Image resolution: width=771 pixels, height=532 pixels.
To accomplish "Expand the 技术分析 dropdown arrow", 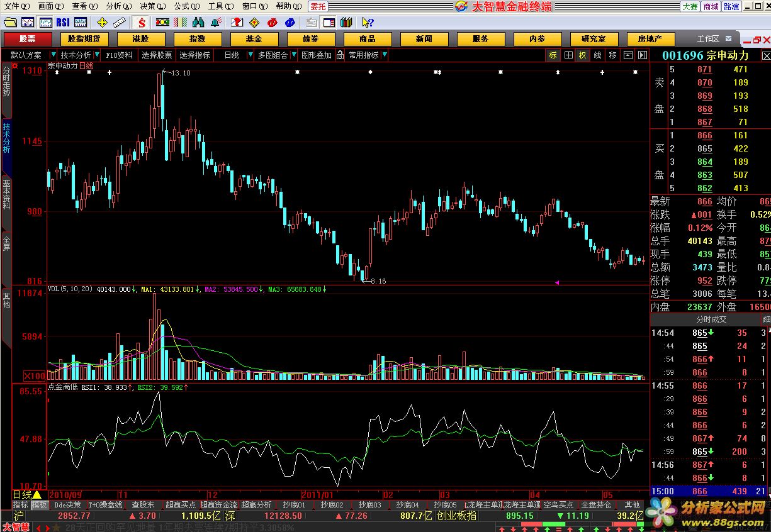I will point(98,55).
